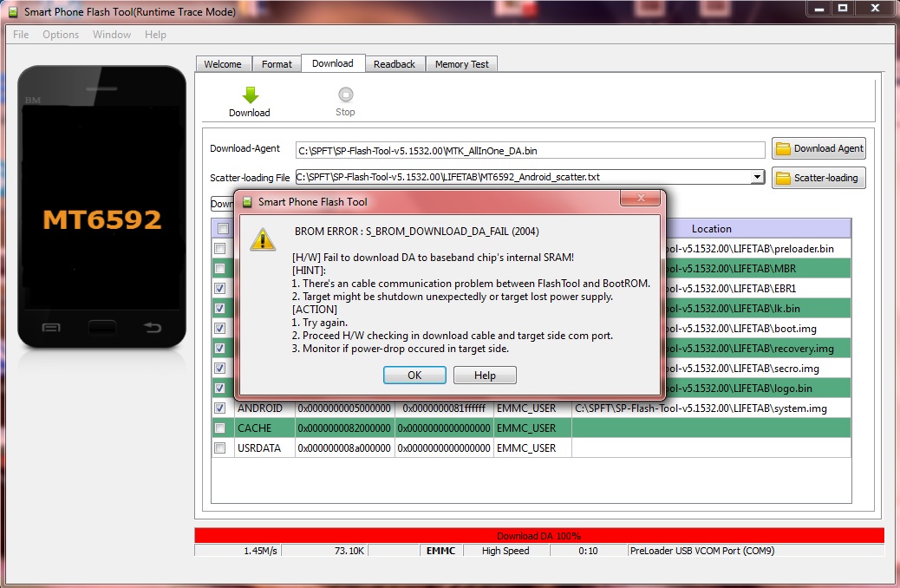Click the Download Agent folder button
900x588 pixels.
tap(818, 148)
